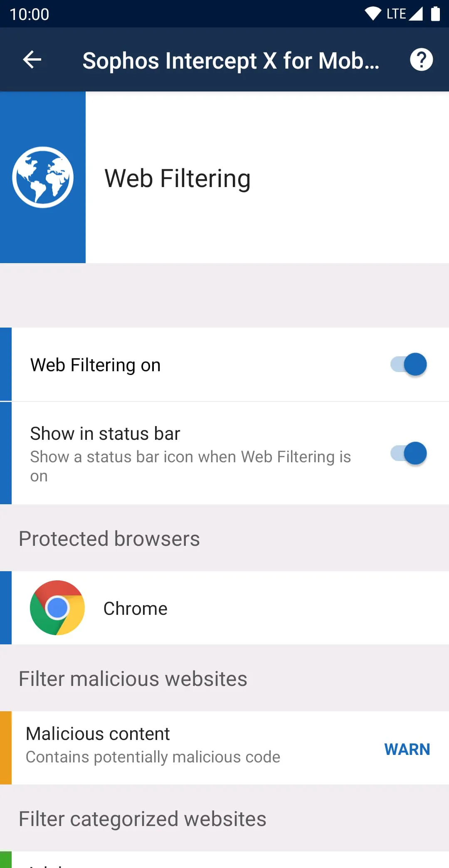Image resolution: width=449 pixels, height=868 pixels.
Task: Turn off Show in status bar
Action: point(408,454)
